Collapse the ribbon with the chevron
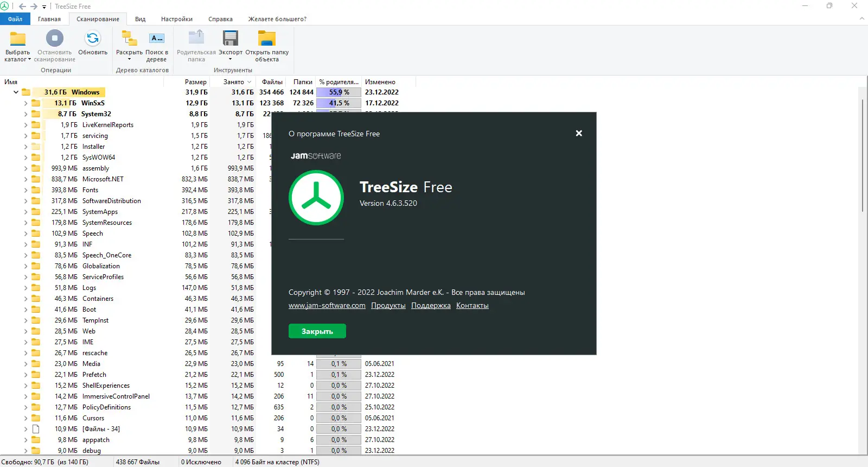This screenshot has height=467, width=868. (x=862, y=19)
